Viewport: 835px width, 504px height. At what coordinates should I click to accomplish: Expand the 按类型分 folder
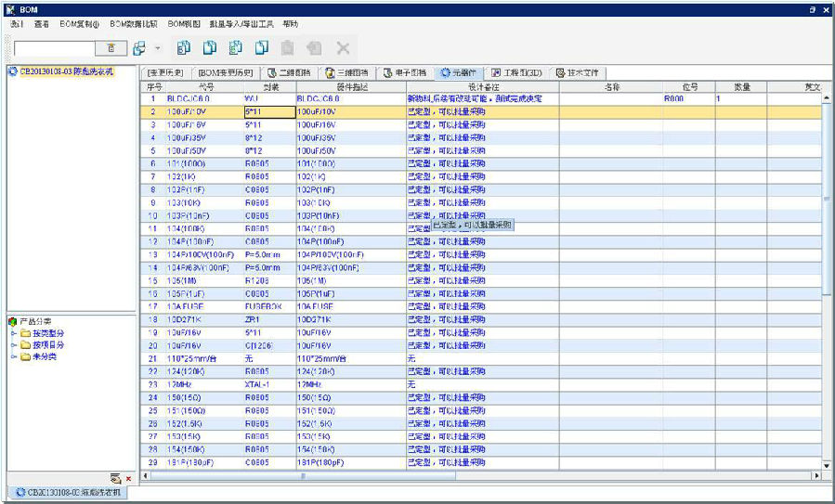[14, 333]
